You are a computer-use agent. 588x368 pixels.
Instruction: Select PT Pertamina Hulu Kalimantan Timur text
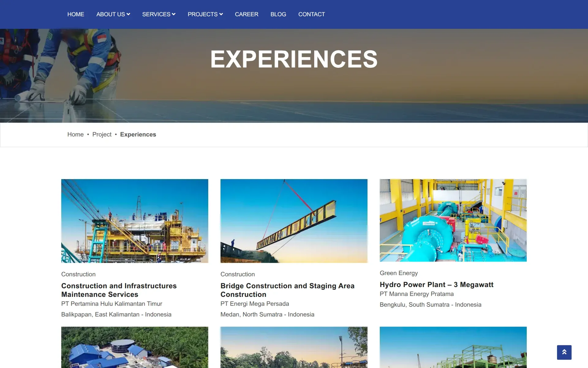tap(112, 304)
